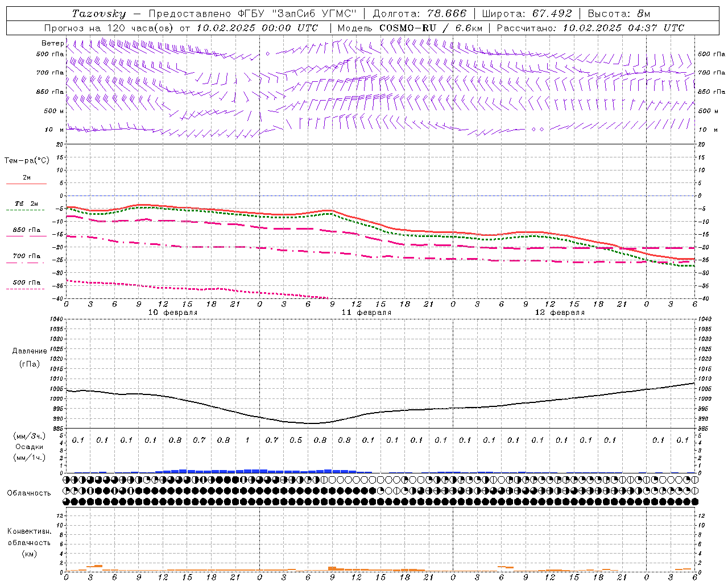The height and width of the screenshot is (582, 728).
Task: Click the precipitation value '0.5'
Action: 296,440
